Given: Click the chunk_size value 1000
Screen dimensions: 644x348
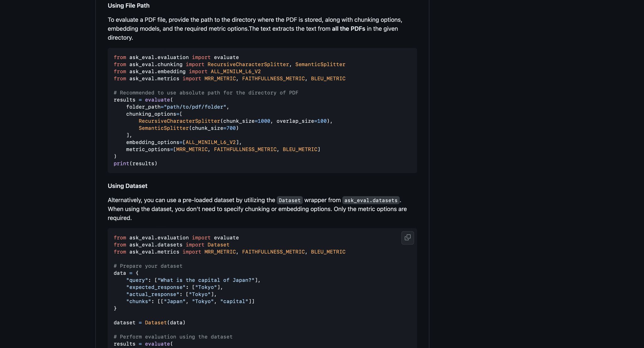Looking at the screenshot, I should click(x=264, y=121).
